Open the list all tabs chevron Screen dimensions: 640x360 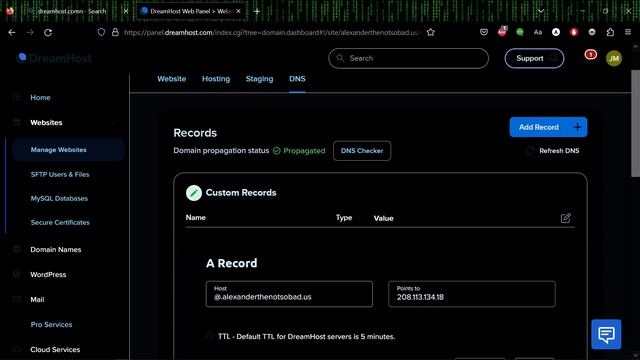tap(541, 11)
